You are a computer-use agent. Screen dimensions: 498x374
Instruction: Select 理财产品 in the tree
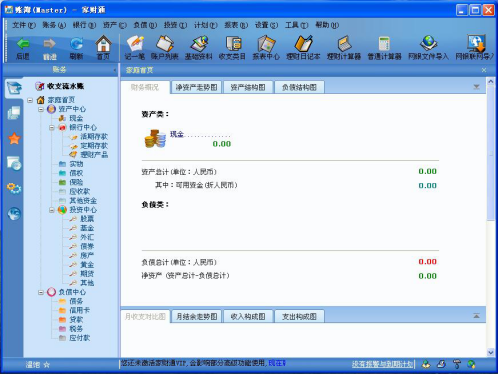tap(94, 155)
